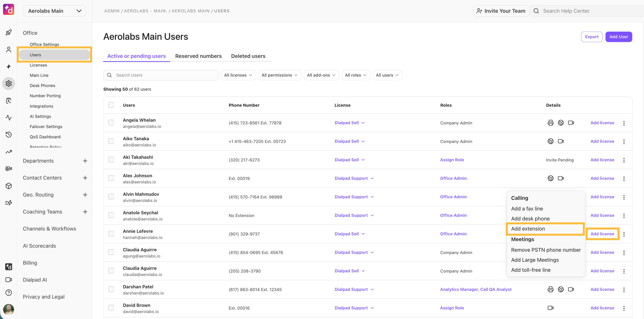Image resolution: width=644 pixels, height=319 pixels.
Task: Add a new Department with plus icon
Action: point(85,161)
